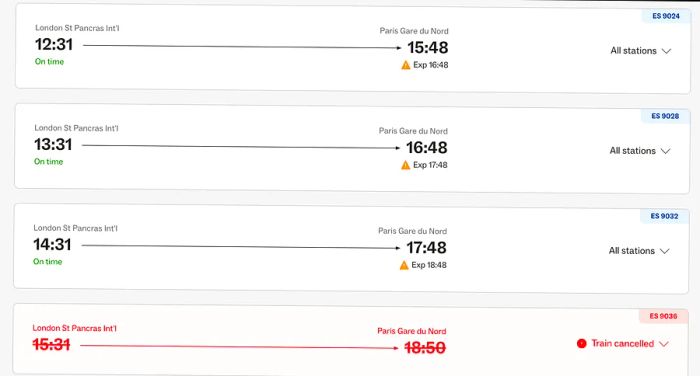The height and width of the screenshot is (376, 700).
Task: Click Paris Gare du Nord on cancelled train
Action: tap(412, 331)
